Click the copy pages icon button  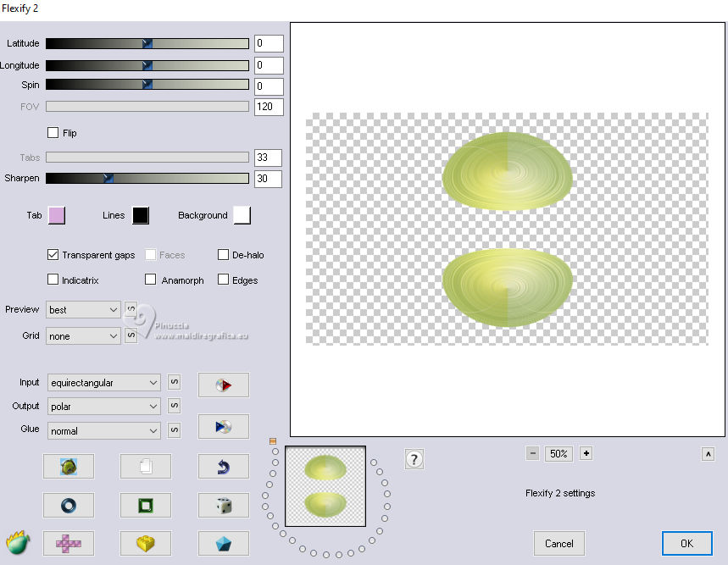click(x=146, y=466)
